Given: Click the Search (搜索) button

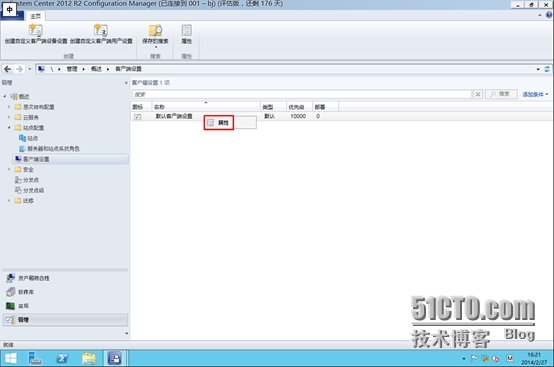Looking at the screenshot, I should [501, 94].
